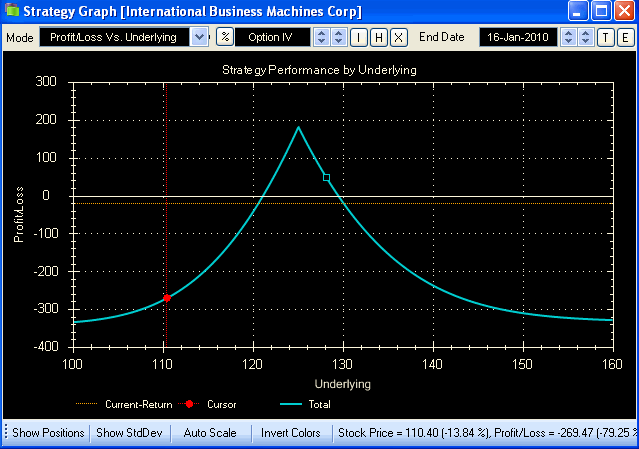
Task: Click chart title Strategy Performance by Underlying
Action: pyautogui.click(x=319, y=70)
